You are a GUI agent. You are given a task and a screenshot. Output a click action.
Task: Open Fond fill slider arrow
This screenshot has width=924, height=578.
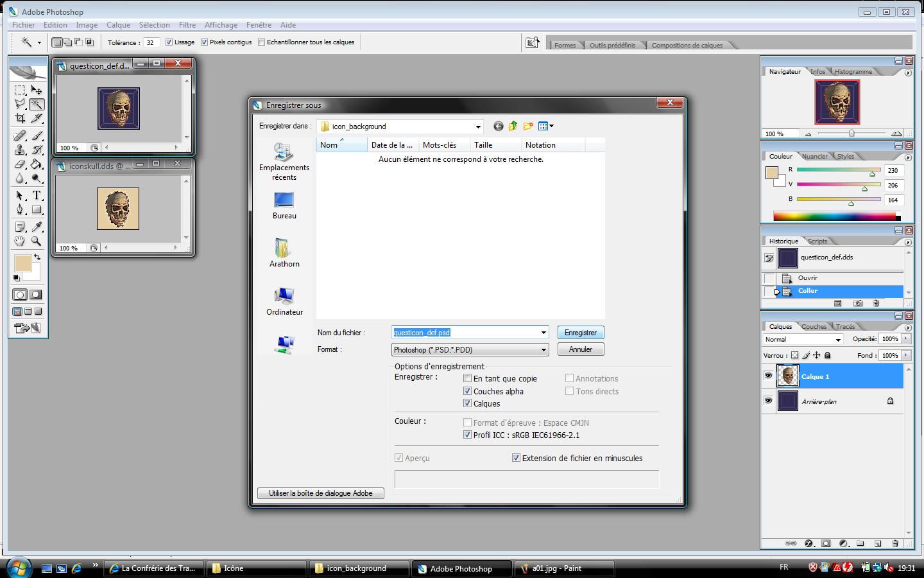click(906, 355)
